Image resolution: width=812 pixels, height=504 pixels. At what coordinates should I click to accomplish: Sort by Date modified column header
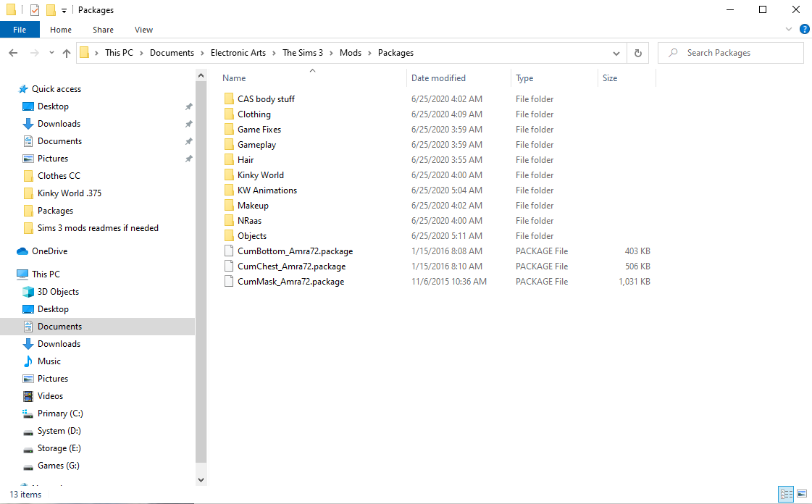click(x=438, y=78)
